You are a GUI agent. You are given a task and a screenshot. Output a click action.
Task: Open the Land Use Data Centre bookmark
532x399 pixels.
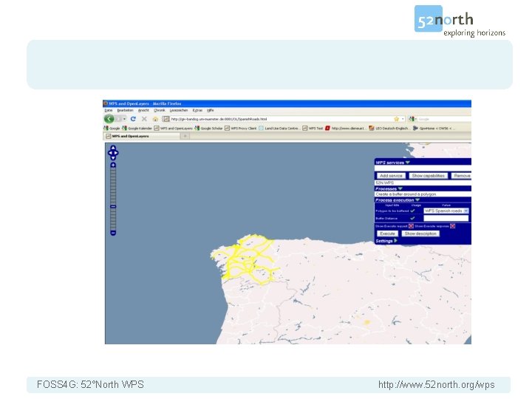tap(279, 129)
